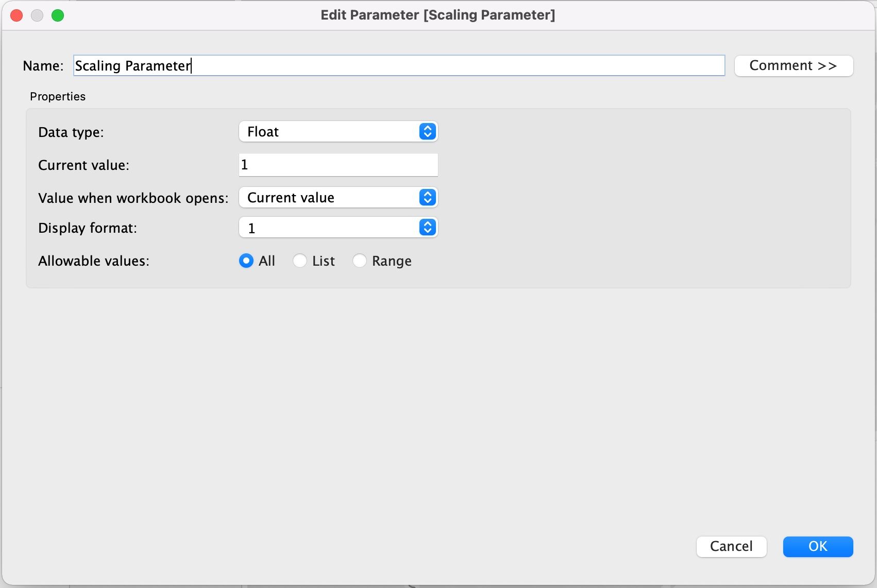Click the blue arrows icon in Display format

pos(427,228)
